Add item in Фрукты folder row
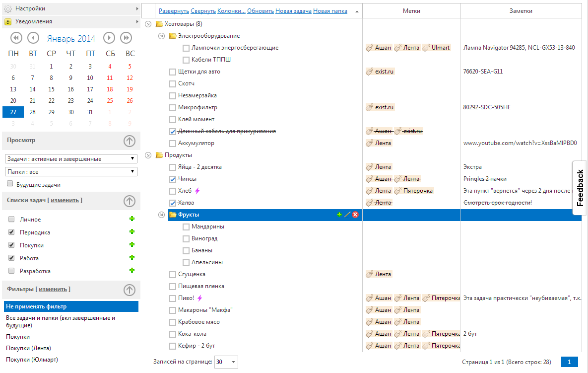The image size is (588, 373). click(339, 215)
